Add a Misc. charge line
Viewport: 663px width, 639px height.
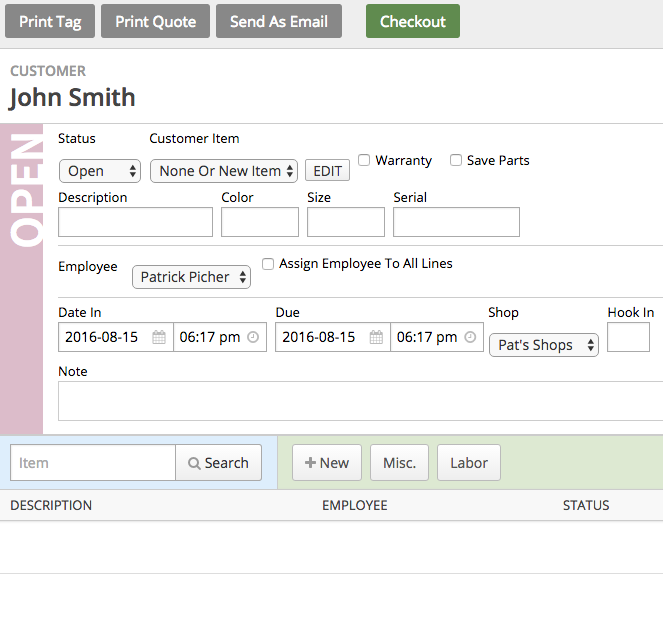[x=400, y=463]
